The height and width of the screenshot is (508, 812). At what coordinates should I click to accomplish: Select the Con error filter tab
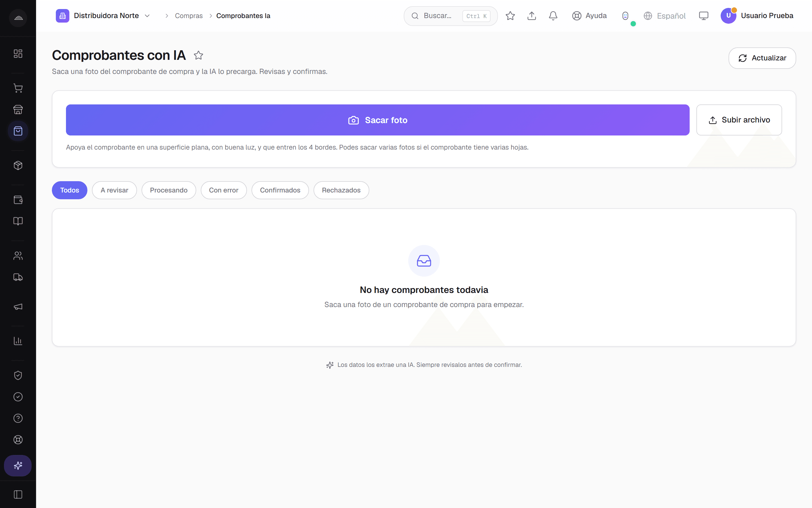point(224,190)
